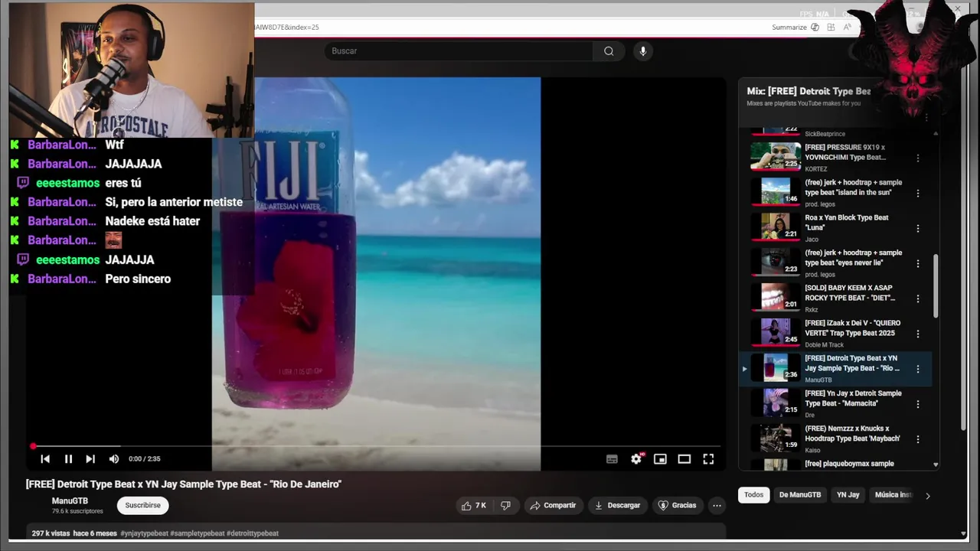Dislike the video
The width and height of the screenshot is (980, 551).
505,505
